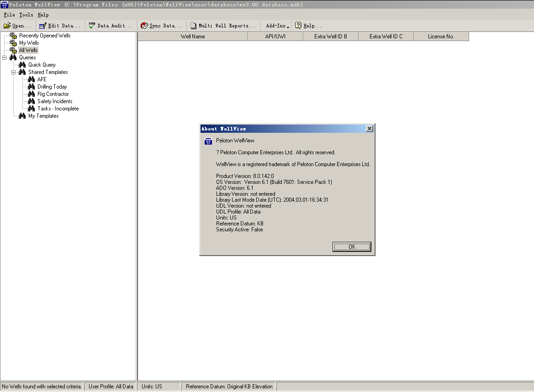Collapse the Shared Templates tree node

click(x=14, y=72)
